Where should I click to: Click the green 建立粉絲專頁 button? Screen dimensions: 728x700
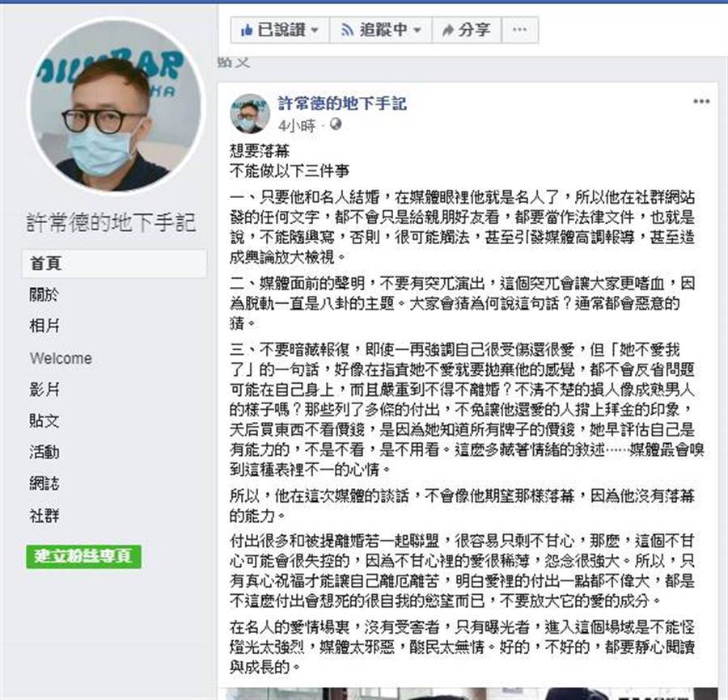(x=83, y=556)
